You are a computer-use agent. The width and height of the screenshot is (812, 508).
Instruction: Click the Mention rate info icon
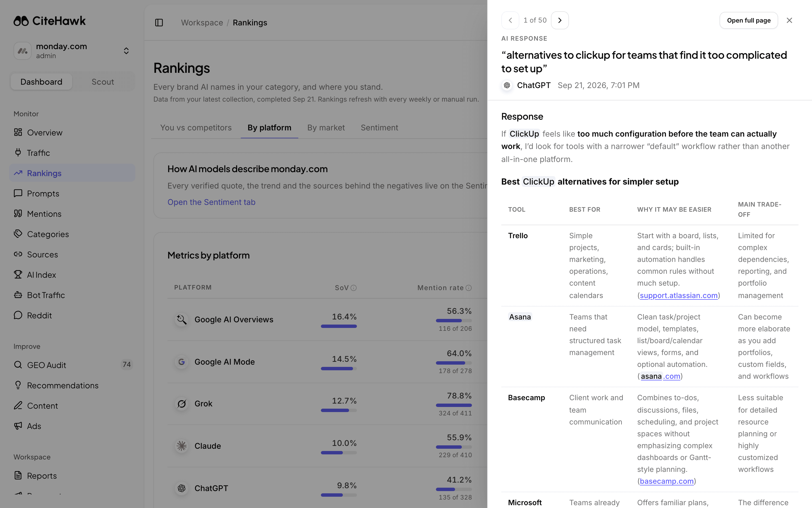click(x=469, y=288)
